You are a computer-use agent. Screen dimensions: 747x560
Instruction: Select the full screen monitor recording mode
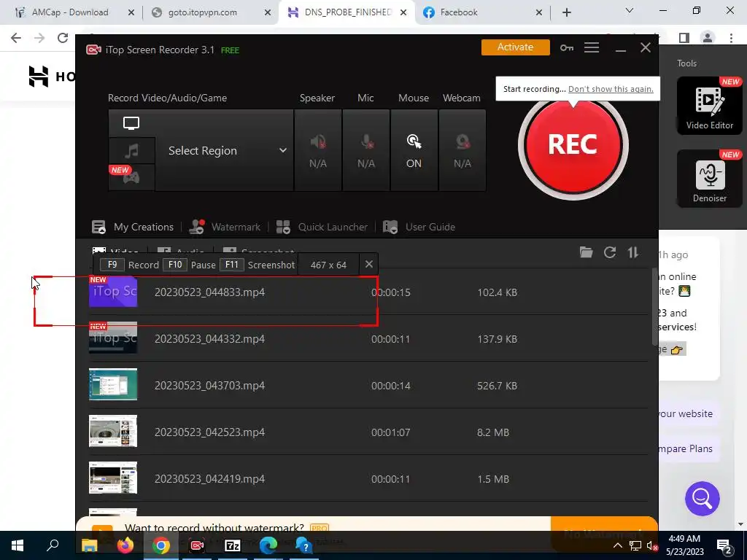pos(131,123)
